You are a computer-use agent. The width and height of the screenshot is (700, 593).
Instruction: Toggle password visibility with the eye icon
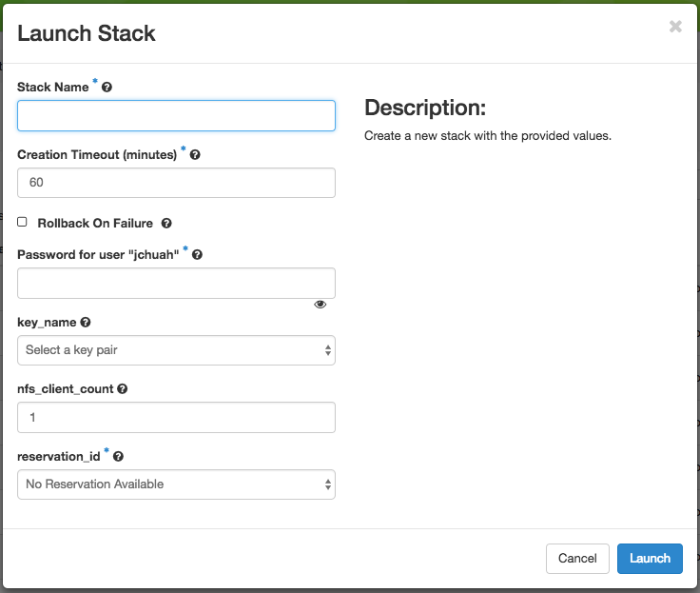(x=321, y=305)
